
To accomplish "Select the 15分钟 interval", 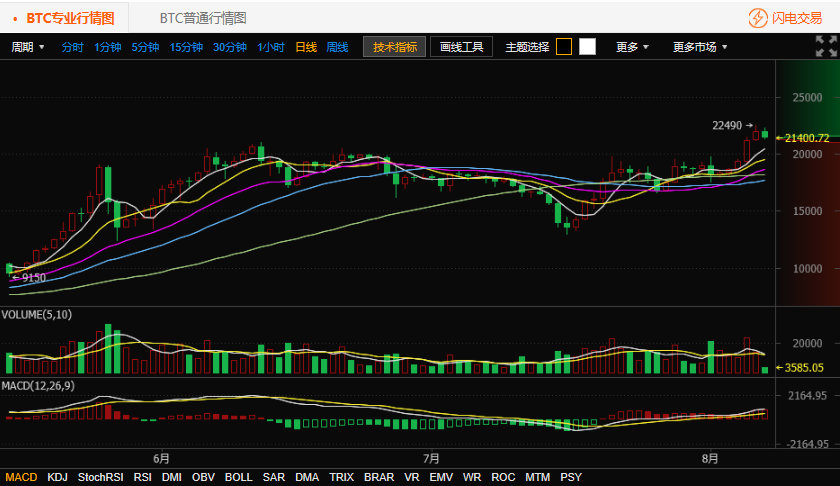I will click(186, 47).
